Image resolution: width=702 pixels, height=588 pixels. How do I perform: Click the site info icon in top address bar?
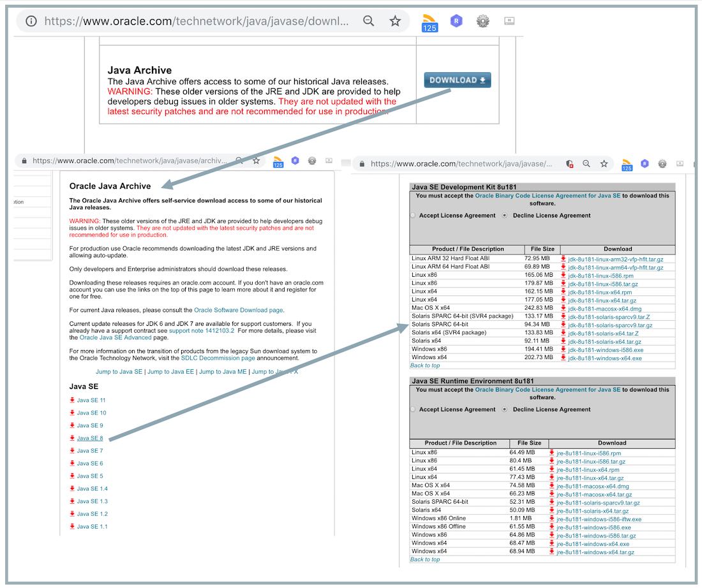(31, 21)
